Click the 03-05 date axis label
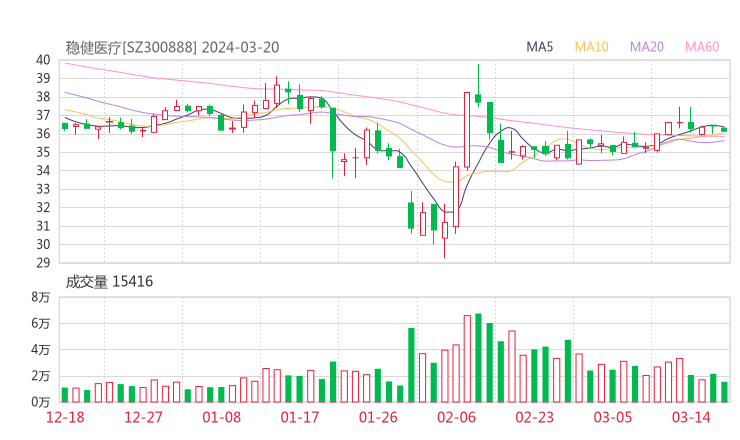Screen dimensions: 740x440 613,417
